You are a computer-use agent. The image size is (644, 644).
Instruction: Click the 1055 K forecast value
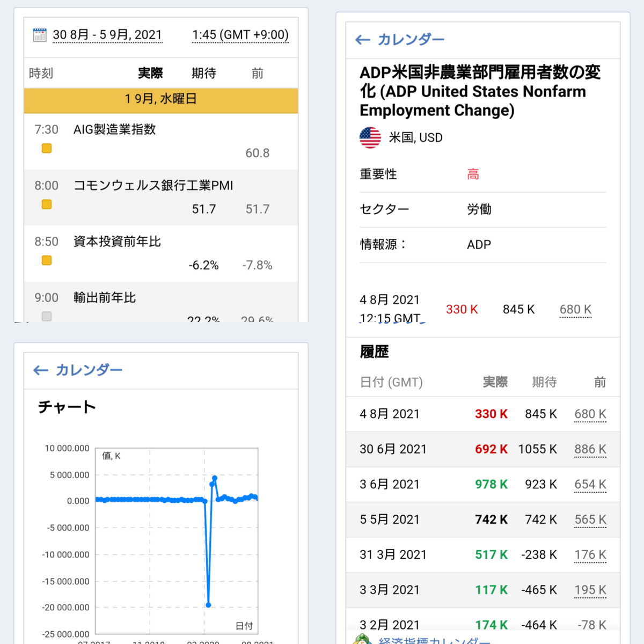pyautogui.click(x=538, y=449)
